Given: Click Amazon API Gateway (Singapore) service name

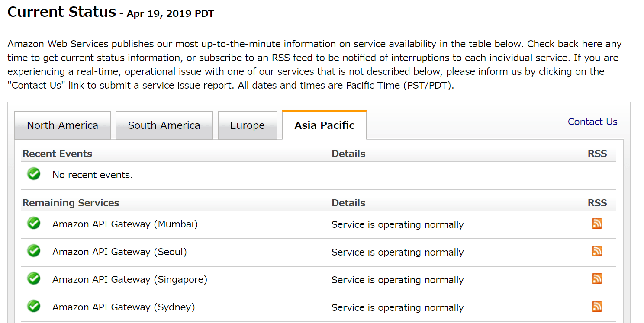Looking at the screenshot, I should coord(130,280).
